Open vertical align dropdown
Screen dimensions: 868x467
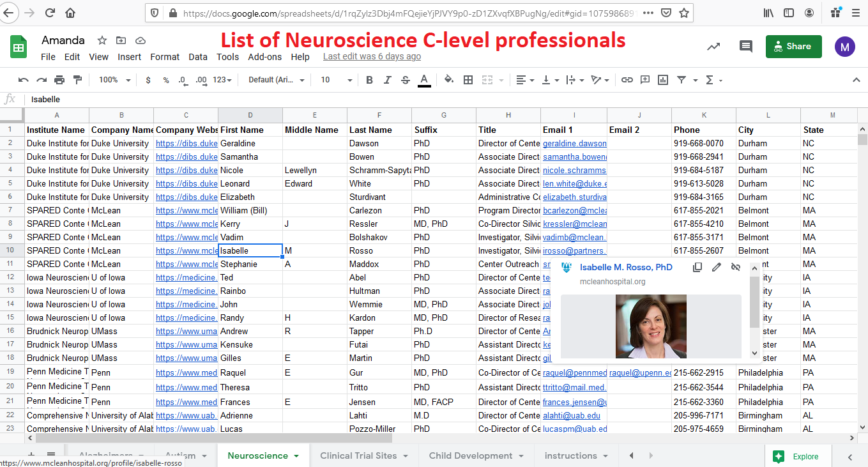(549, 80)
